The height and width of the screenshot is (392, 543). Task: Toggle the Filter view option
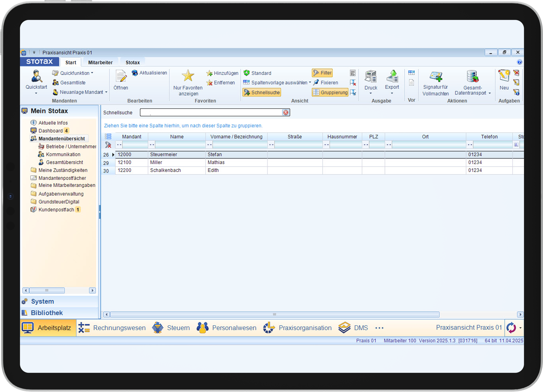[x=322, y=73]
